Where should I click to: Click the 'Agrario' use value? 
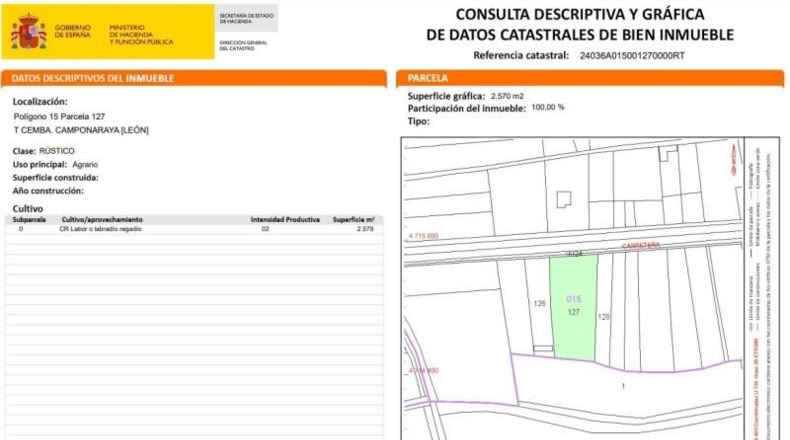[85, 165]
